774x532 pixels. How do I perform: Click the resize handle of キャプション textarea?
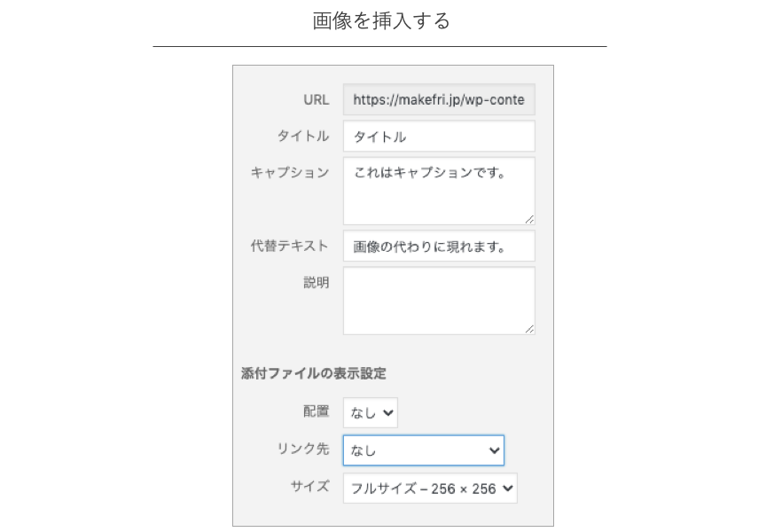pos(529,220)
